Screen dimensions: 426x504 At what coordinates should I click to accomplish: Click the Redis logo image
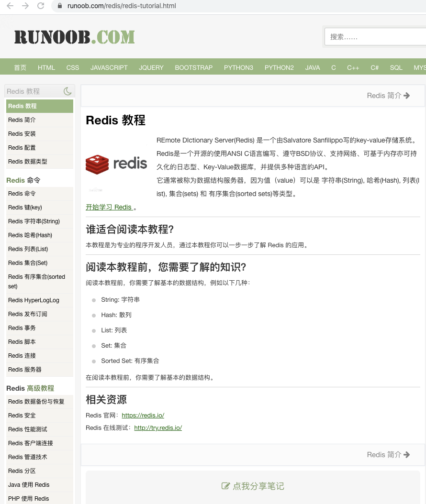116,164
